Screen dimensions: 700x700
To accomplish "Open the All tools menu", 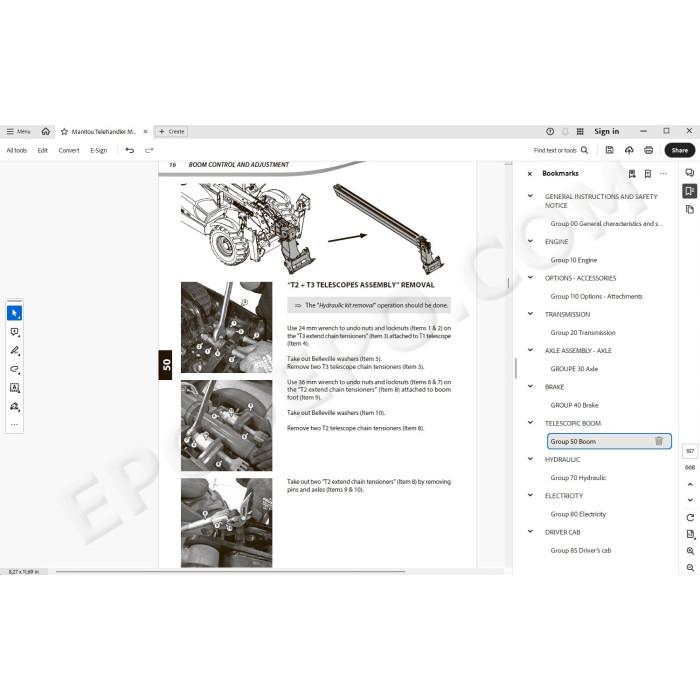I will coord(17,150).
